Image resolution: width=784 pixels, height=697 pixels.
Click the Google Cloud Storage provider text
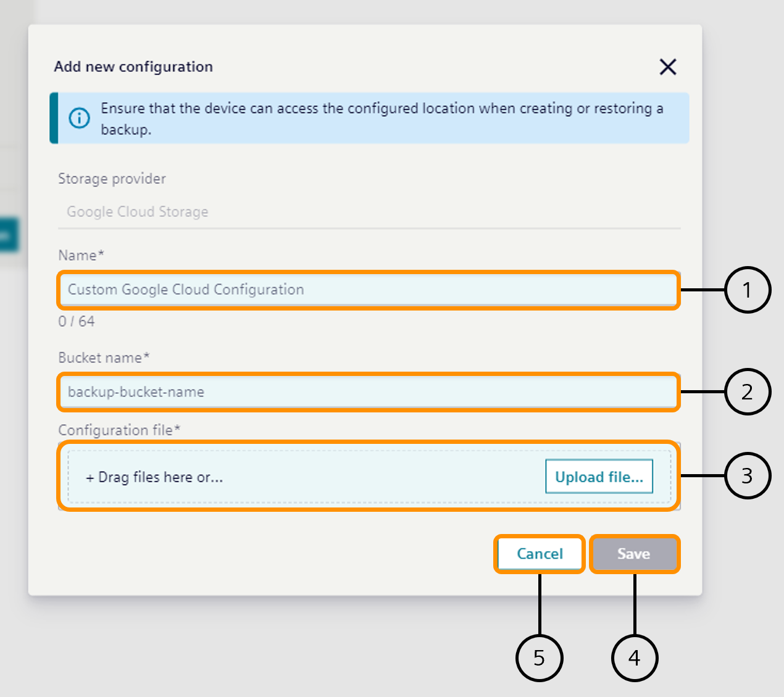tap(137, 211)
